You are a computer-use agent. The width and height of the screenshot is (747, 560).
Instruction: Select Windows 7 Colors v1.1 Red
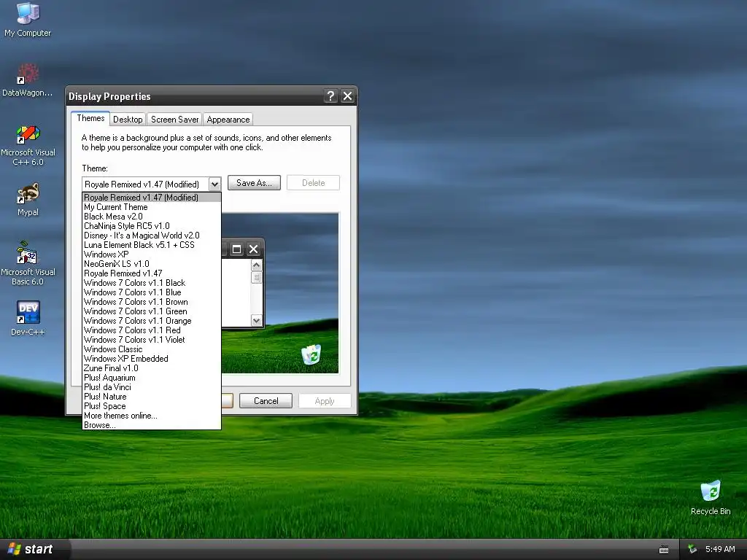click(152, 330)
